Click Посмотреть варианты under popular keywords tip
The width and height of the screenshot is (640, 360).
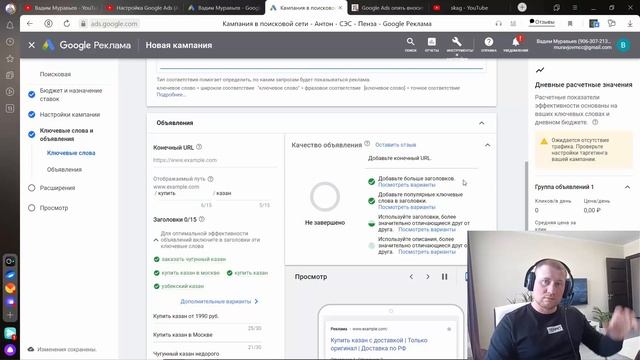[x=407, y=207]
